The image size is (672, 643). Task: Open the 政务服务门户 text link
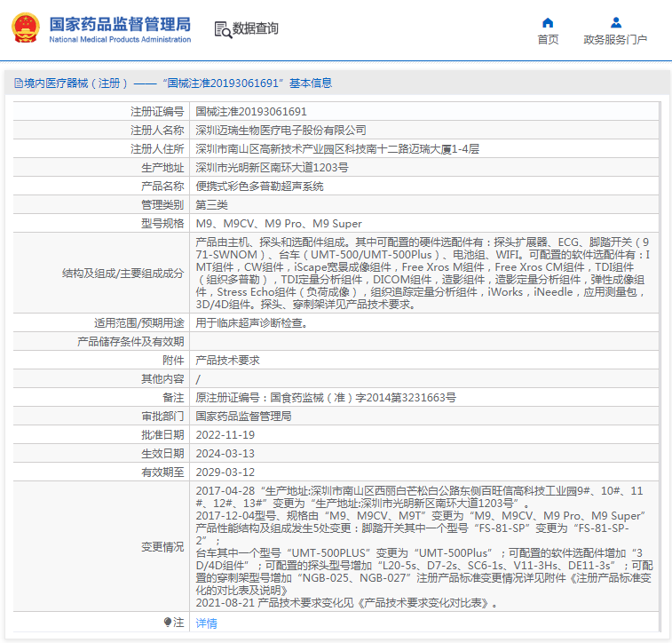click(x=615, y=39)
